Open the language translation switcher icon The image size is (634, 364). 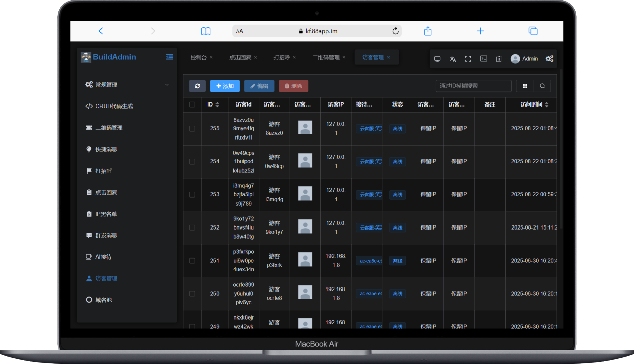click(453, 59)
